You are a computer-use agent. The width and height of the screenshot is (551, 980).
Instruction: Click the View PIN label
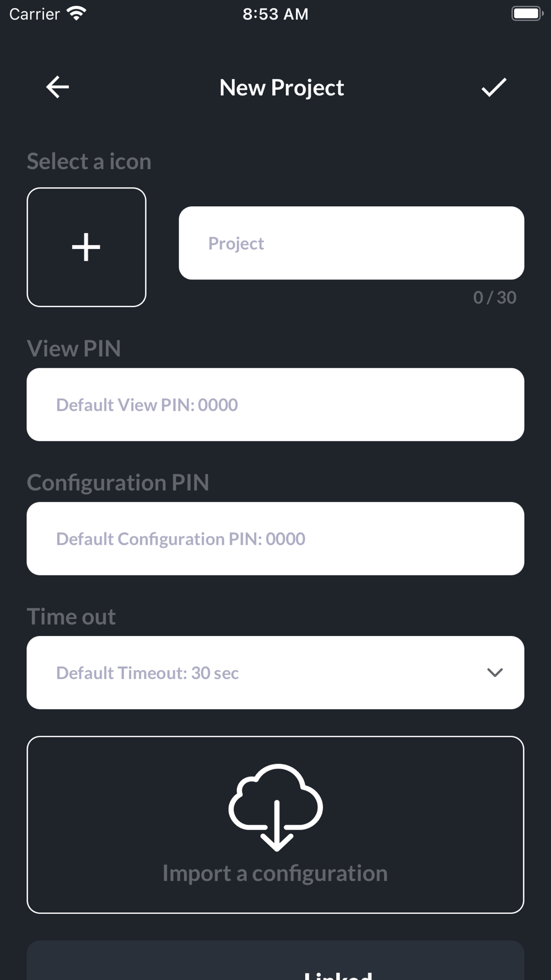(x=74, y=348)
